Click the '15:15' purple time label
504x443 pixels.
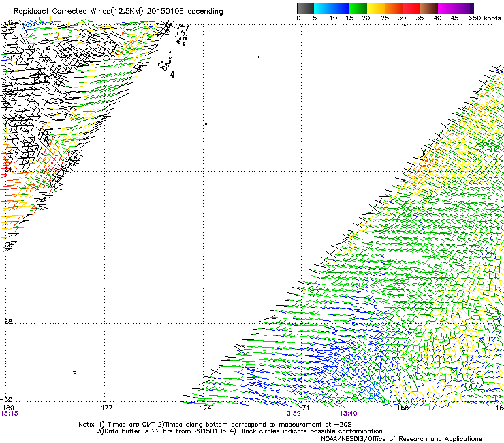coord(9,414)
